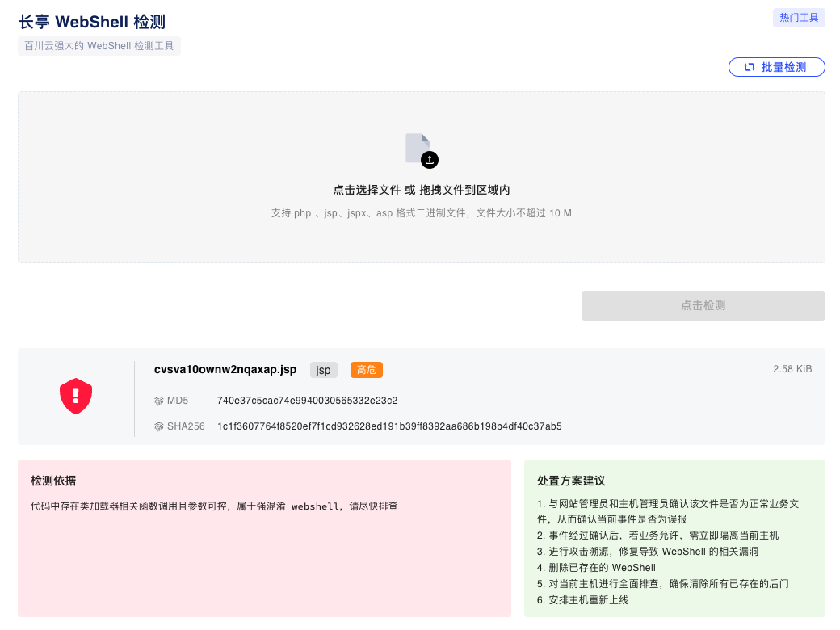Viewport: 840px width, 630px height.
Task: Click the SHA256 hash value
Action: (x=389, y=426)
